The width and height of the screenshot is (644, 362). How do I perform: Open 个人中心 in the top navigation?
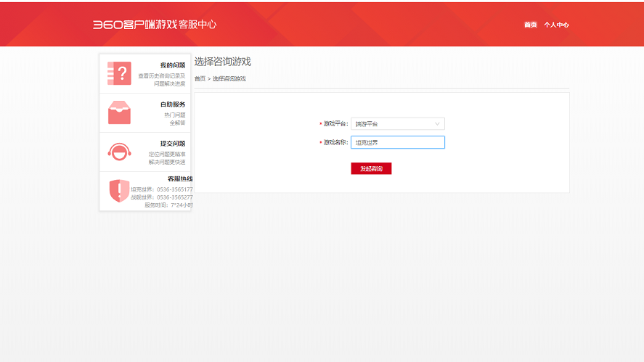(x=556, y=25)
